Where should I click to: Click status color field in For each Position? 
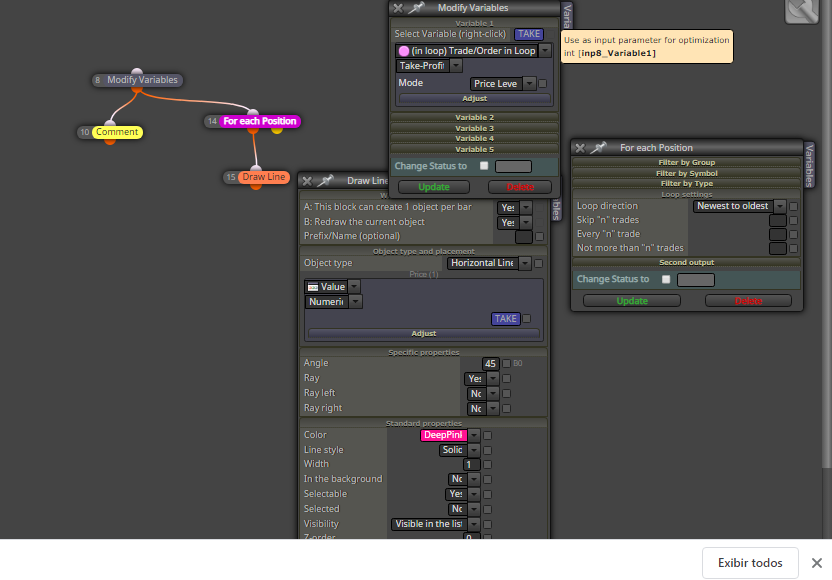pyautogui.click(x=696, y=280)
